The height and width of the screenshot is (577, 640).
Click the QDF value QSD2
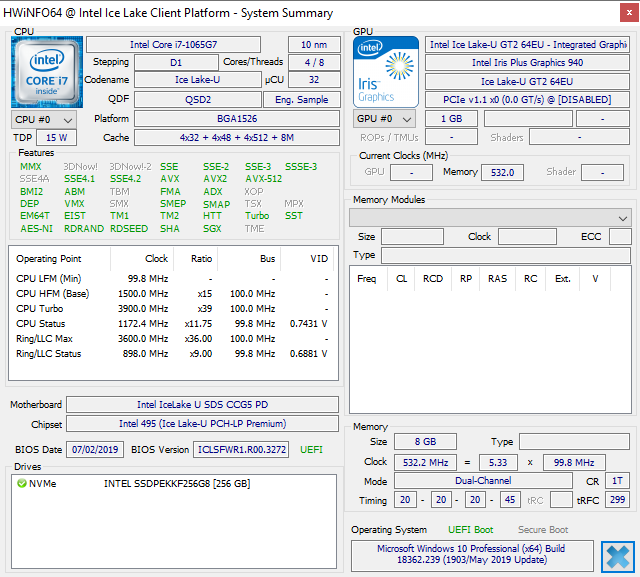coord(198,100)
